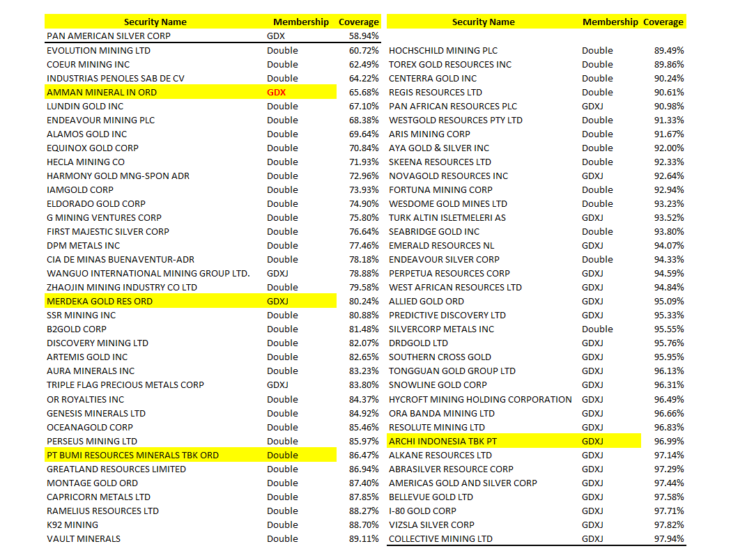Click TURK ALTIN ISLETMELERI AS name
The height and width of the screenshot is (560, 731).
click(447, 217)
